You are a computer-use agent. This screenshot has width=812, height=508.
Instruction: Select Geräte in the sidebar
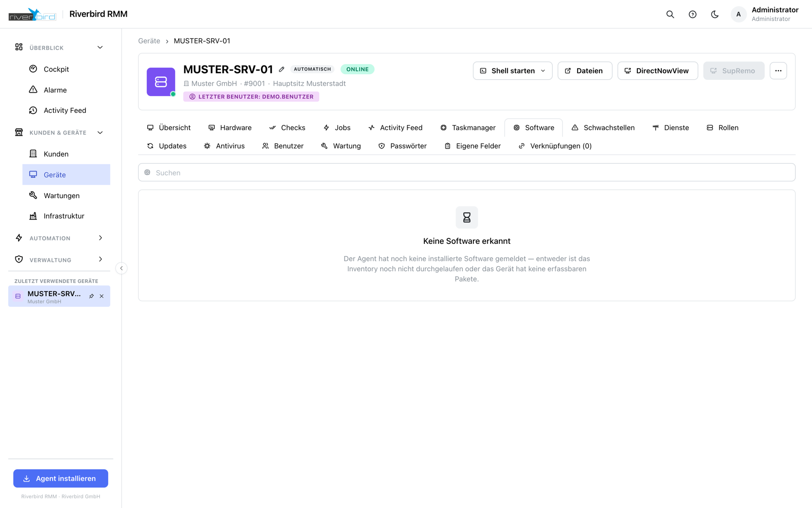[x=66, y=175]
